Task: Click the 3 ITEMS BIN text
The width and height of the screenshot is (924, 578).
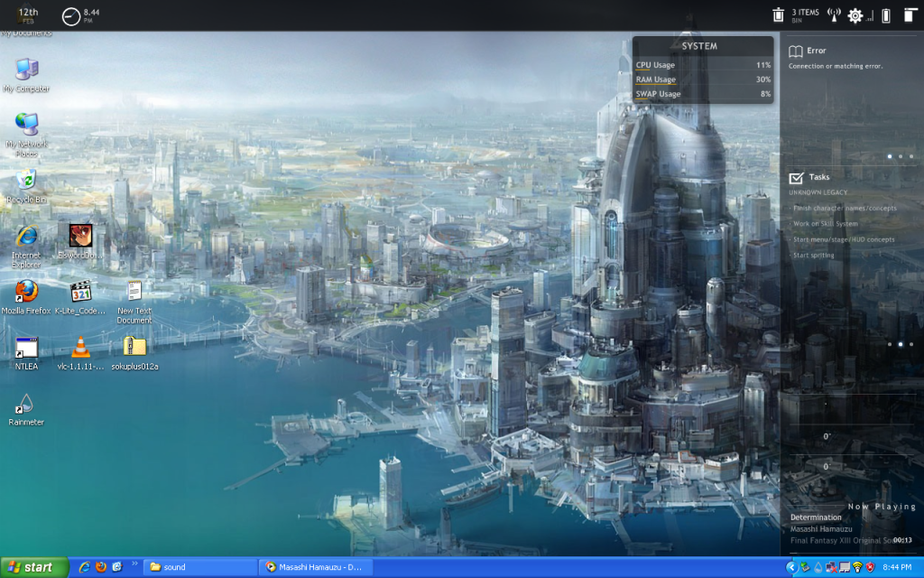Action: click(x=805, y=15)
